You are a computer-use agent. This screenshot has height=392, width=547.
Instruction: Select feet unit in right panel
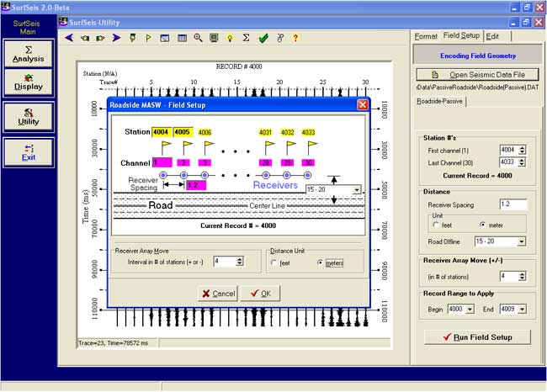click(442, 225)
